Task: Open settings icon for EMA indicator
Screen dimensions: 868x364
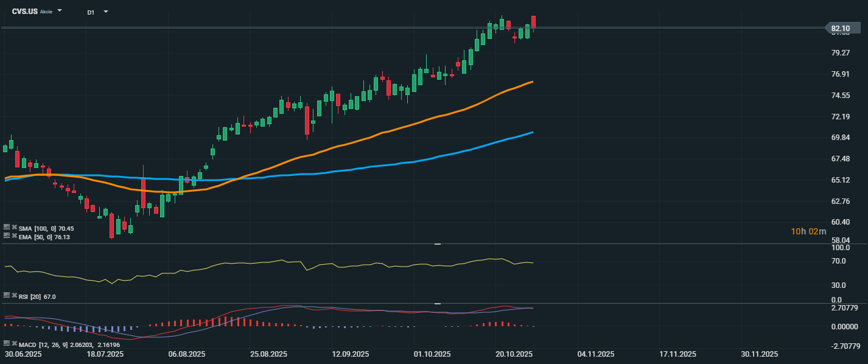Action: 7,236
